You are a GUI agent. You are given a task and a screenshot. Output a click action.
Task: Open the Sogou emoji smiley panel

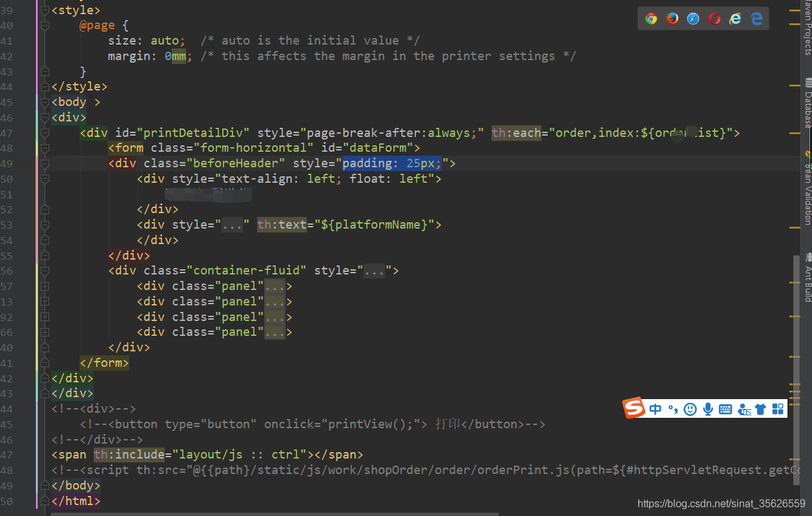[690, 409]
